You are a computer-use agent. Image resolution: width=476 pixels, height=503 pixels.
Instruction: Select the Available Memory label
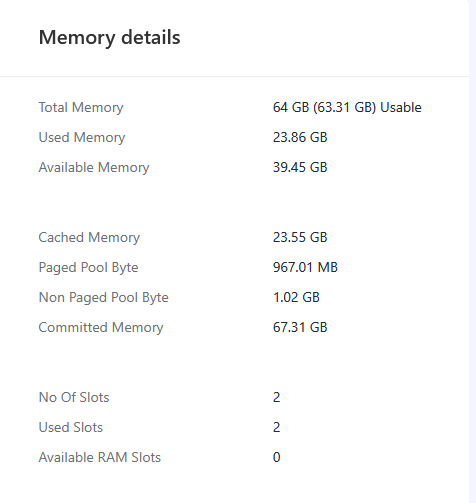coord(94,168)
